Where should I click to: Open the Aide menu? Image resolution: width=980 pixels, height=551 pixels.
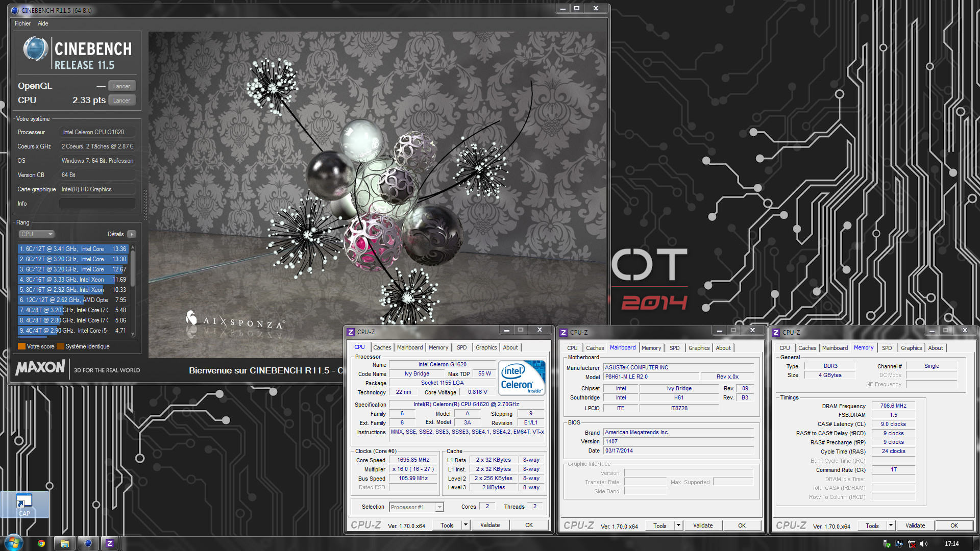43,23
